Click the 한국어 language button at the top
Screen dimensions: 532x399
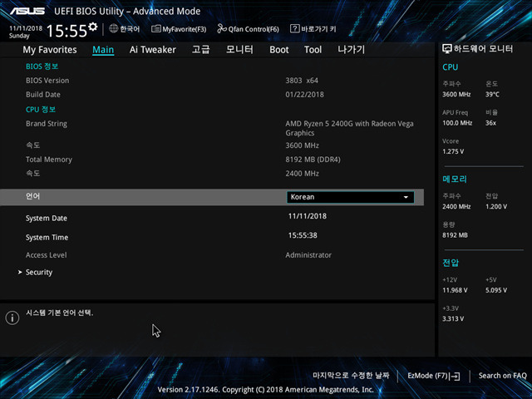tap(125, 29)
